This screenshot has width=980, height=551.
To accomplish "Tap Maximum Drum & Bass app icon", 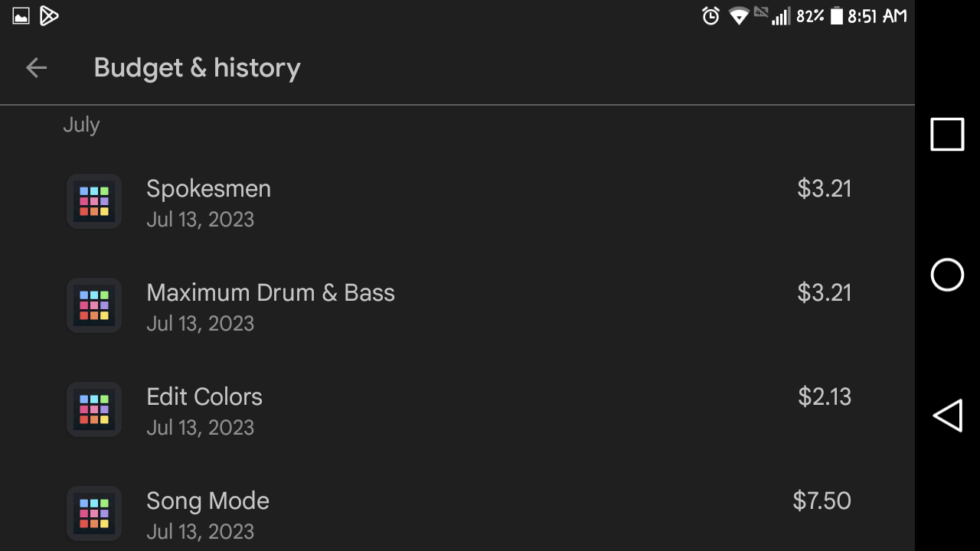I will click(94, 305).
